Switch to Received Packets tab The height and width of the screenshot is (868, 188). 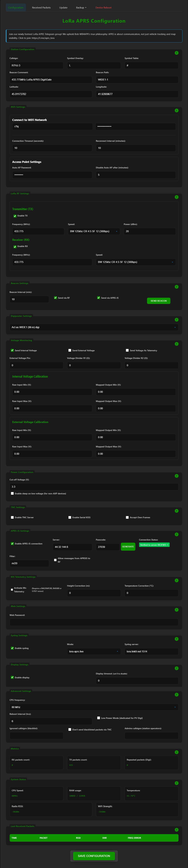coord(41,7)
